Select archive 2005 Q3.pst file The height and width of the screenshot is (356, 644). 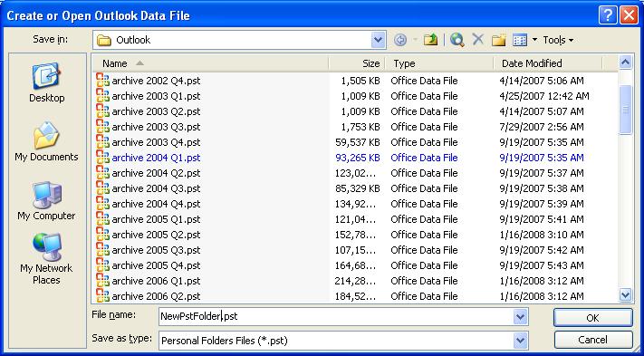tap(156, 250)
